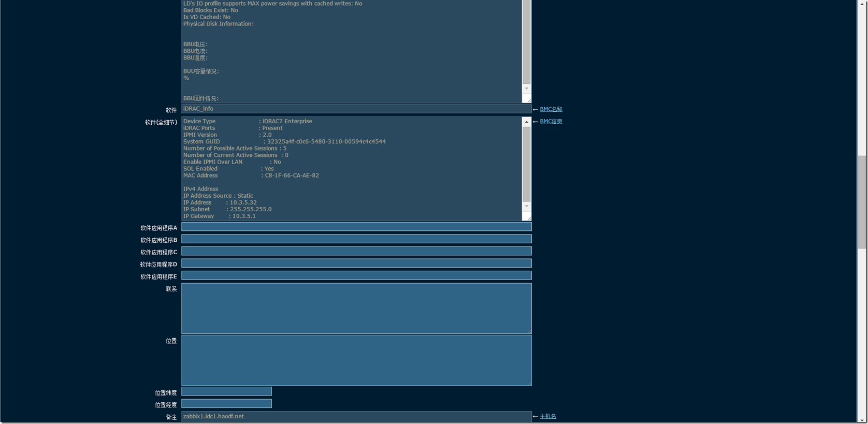The image size is (868, 424).
Task: Click the 'IP Gateway : 10.3.5.1' text
Action: [x=220, y=216]
